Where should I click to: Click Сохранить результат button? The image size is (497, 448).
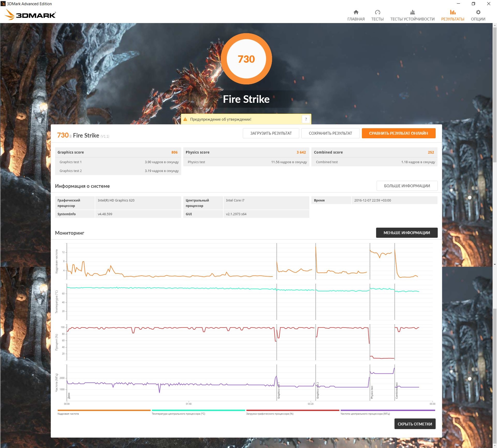pyautogui.click(x=330, y=133)
